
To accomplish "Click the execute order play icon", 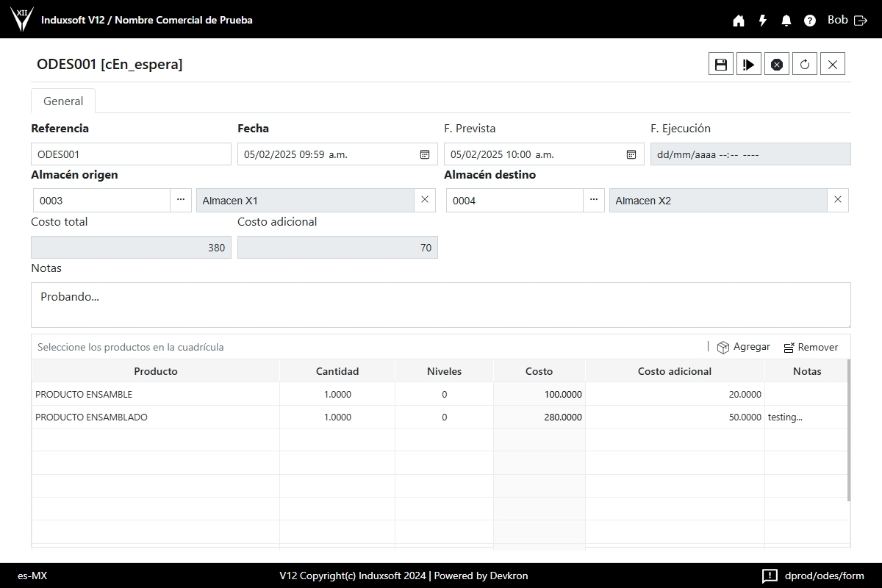I will (x=748, y=64).
